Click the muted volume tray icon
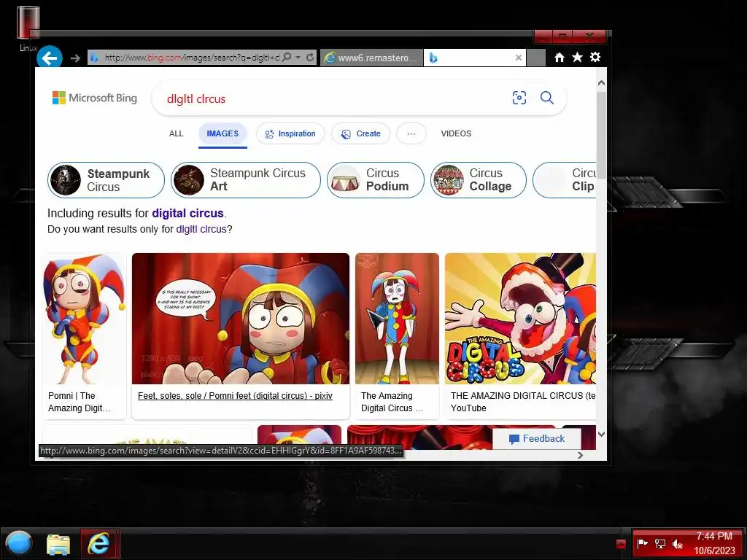 tap(678, 543)
